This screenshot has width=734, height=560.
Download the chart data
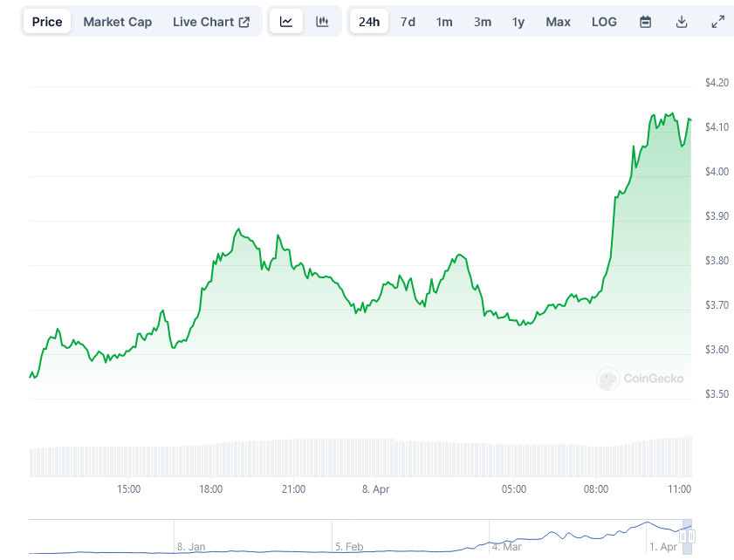(682, 22)
